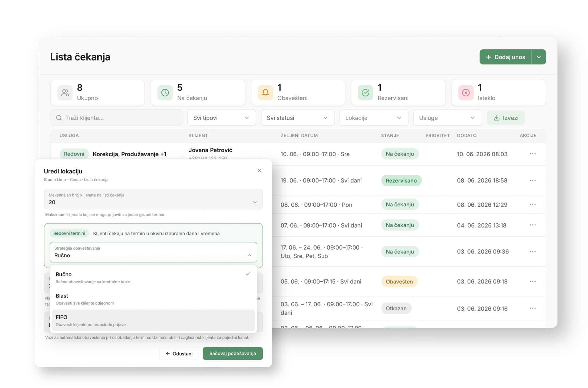Screen dimensions: 588x388
Task: Click the Rezervisani check icon
Action: pos(365,93)
